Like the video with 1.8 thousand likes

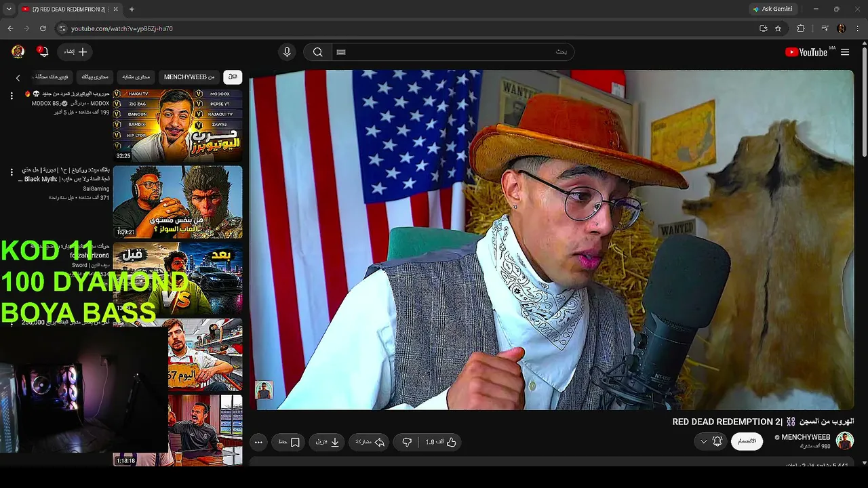(441, 442)
